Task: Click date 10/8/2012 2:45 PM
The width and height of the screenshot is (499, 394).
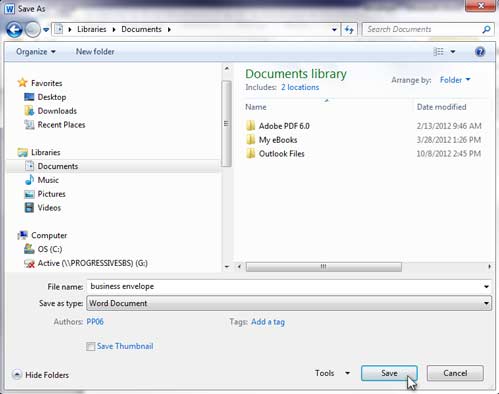Action: point(449,154)
